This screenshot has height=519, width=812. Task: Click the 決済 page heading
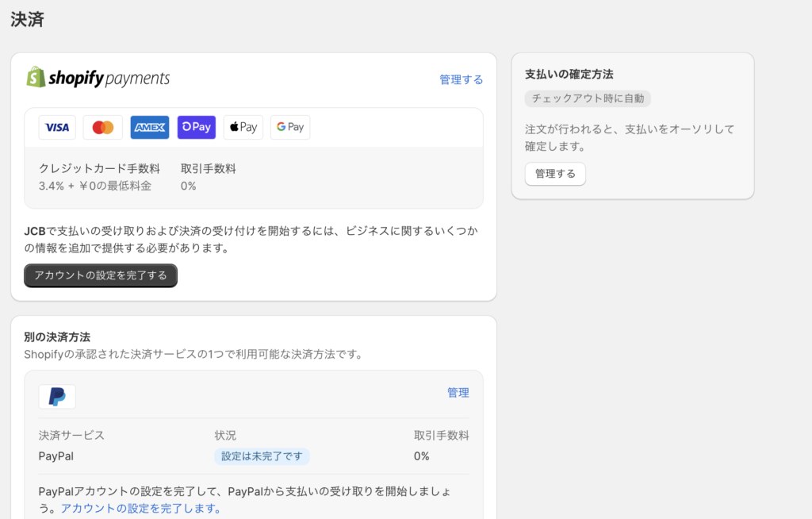[x=28, y=20]
